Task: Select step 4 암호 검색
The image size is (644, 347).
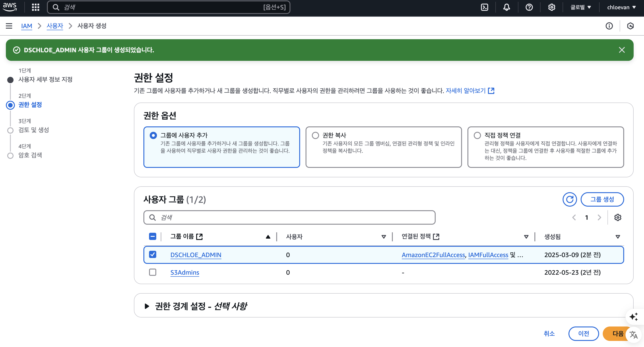Action: (30, 155)
